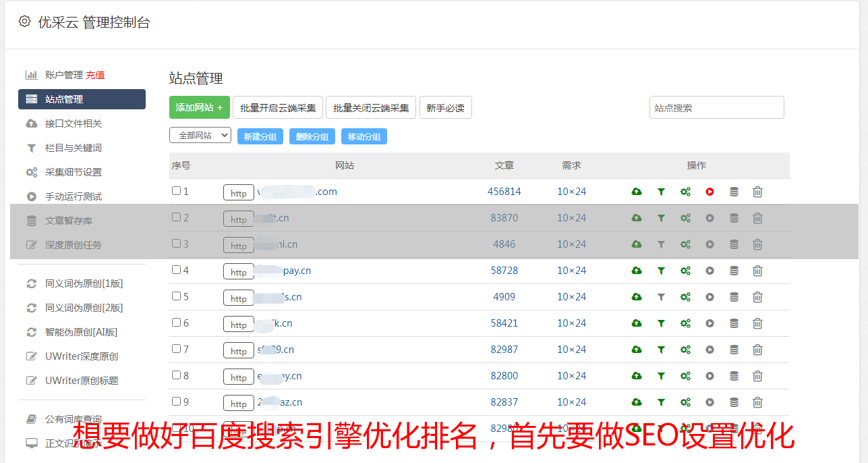
Task: Click the cloud upload icon in row 5
Action: coord(637,297)
